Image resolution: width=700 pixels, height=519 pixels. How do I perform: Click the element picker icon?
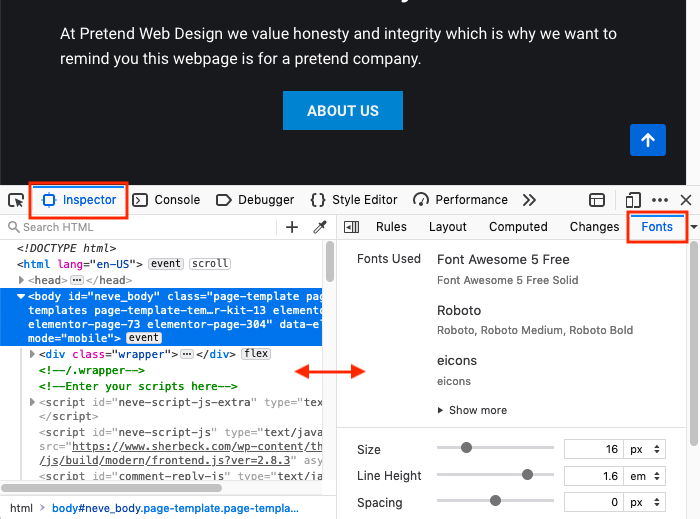16,200
